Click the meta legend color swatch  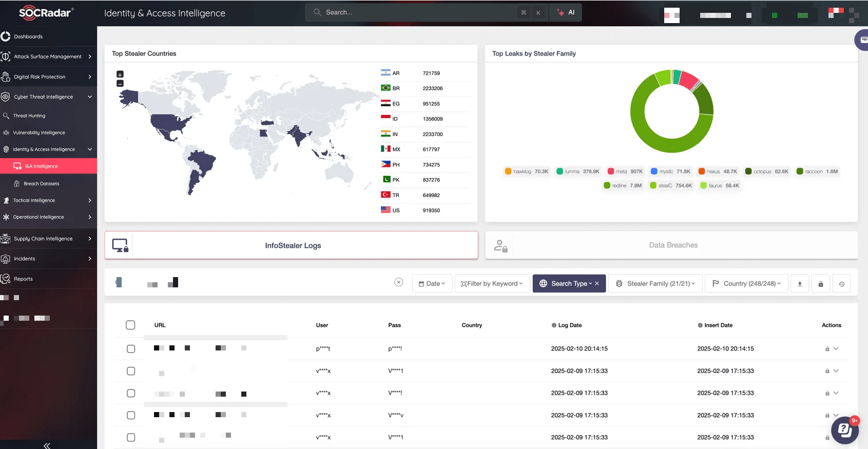pos(611,171)
